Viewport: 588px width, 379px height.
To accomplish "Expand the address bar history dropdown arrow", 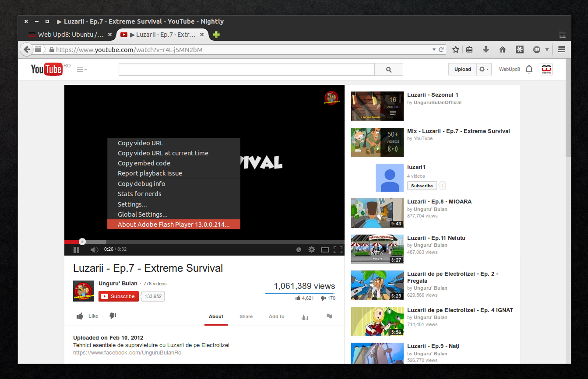I will 434,50.
